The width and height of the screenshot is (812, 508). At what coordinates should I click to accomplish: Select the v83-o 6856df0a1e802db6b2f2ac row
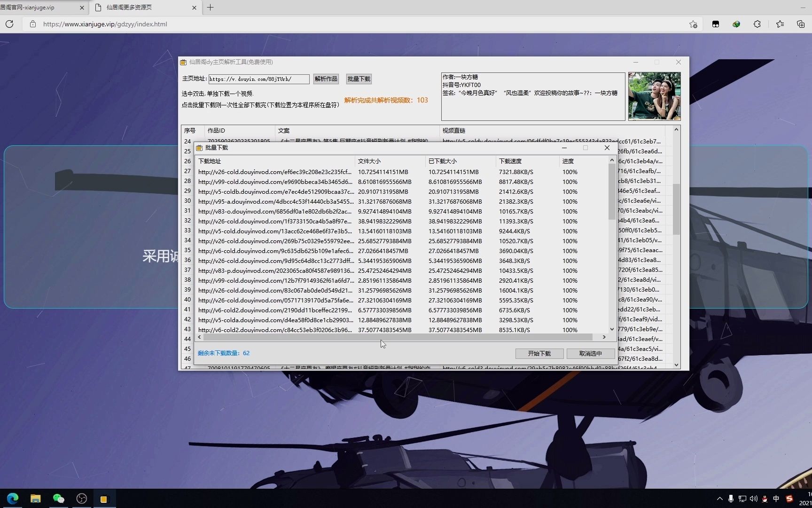(402, 212)
